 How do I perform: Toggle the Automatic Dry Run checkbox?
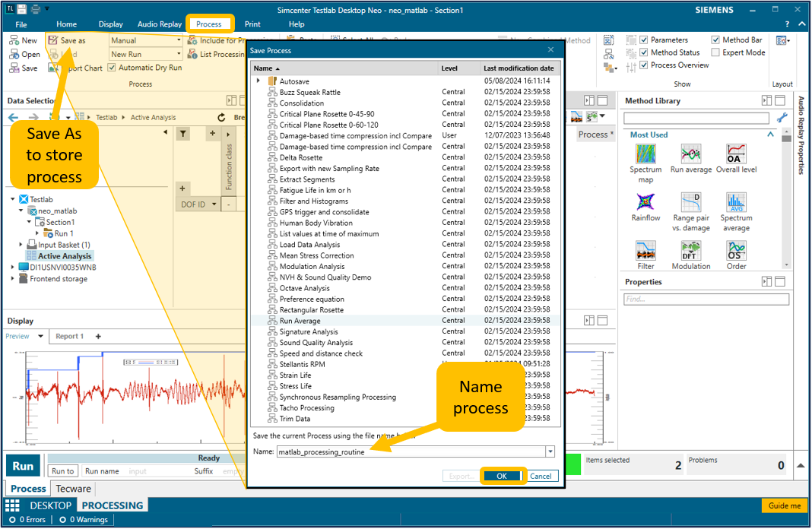pyautogui.click(x=112, y=68)
